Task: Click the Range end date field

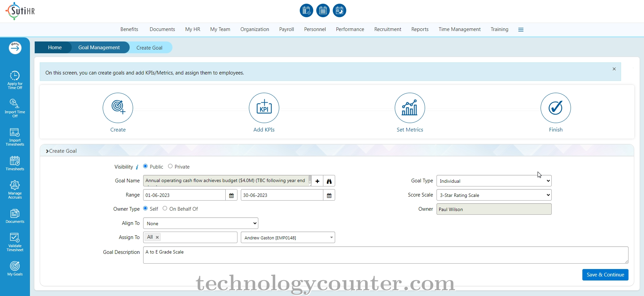Action: [x=282, y=195]
